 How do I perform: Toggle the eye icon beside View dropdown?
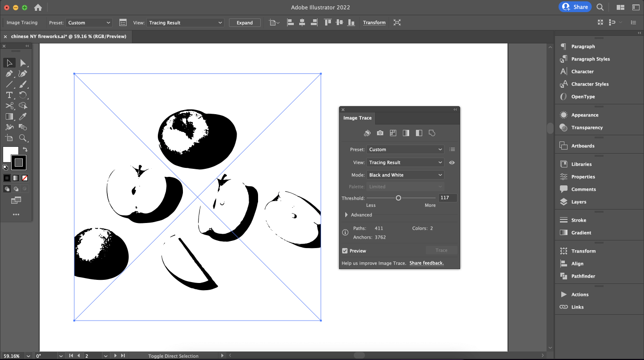(x=452, y=163)
